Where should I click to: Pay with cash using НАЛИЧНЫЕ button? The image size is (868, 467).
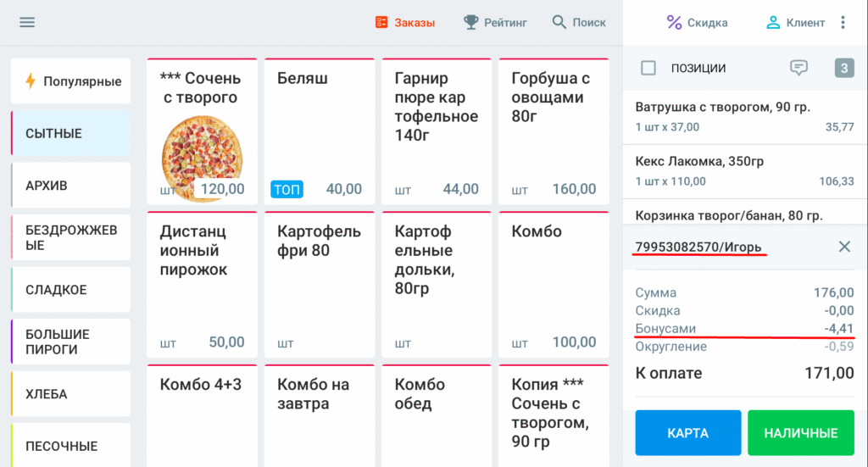coord(801,433)
